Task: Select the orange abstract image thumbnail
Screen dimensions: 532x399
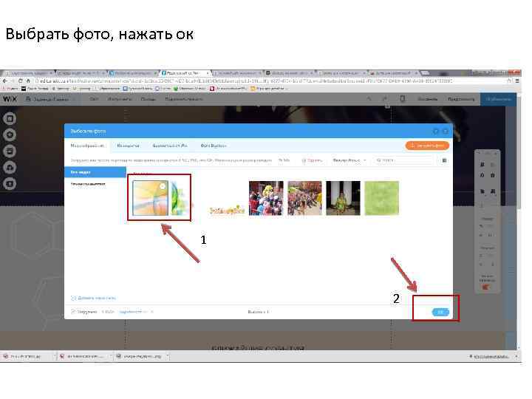Action: point(150,198)
